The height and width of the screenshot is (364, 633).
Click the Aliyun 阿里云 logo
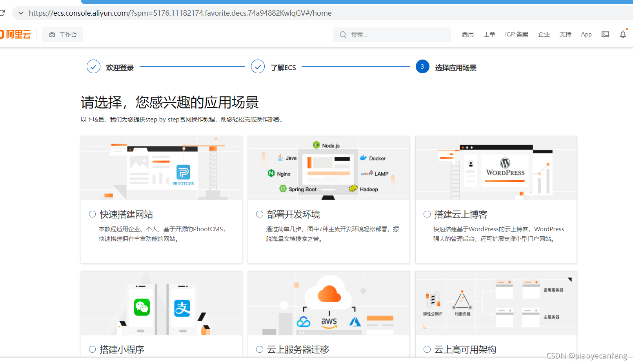[15, 34]
